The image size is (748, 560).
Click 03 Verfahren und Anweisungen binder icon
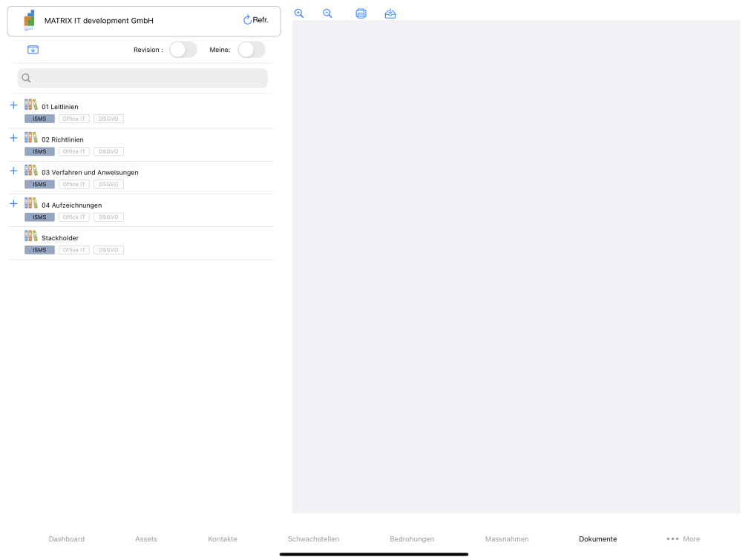click(31, 171)
